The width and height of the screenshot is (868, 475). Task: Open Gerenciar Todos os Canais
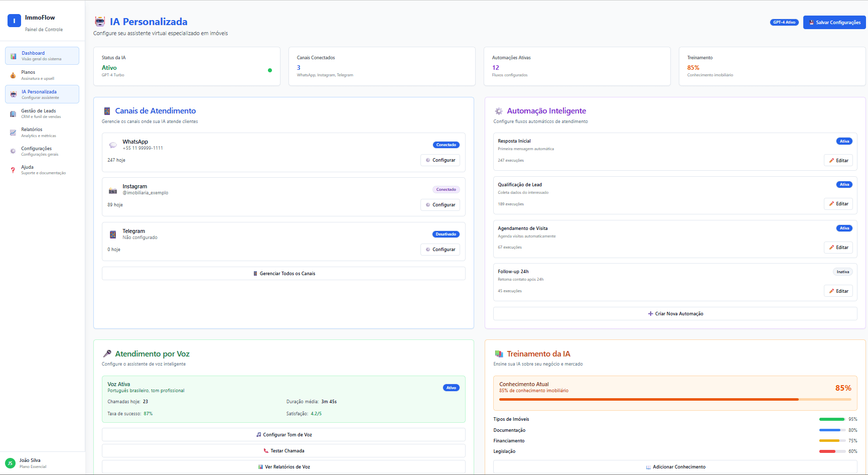click(x=283, y=273)
